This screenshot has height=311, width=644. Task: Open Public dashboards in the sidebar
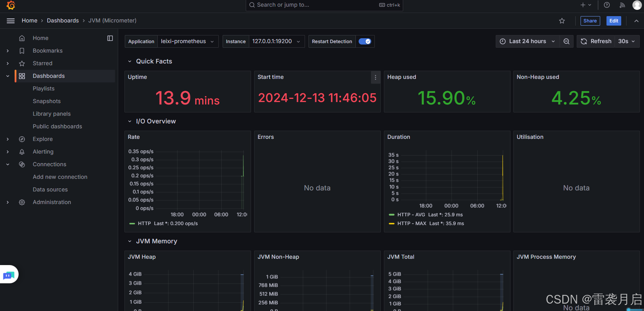click(x=57, y=127)
